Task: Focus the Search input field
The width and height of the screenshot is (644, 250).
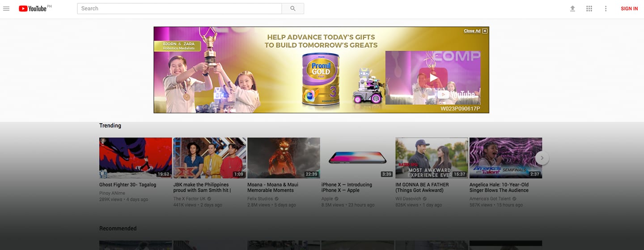Action: [179, 9]
